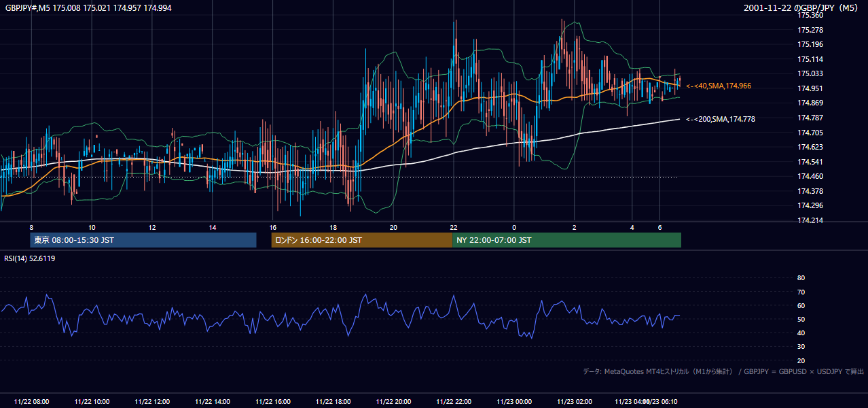Screen dimensions: 868x408
Task: Click the 175.114 price axis label
Action: click(x=810, y=59)
